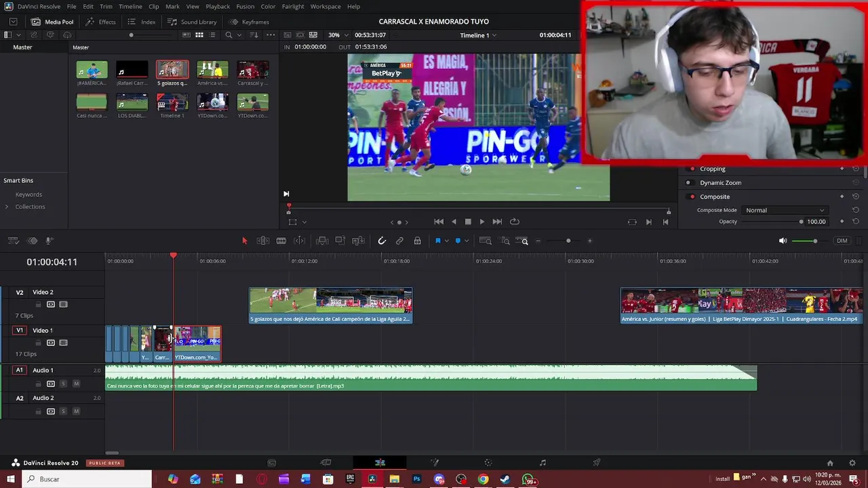
Task: Expand the Collections smart bin
Action: [7, 207]
